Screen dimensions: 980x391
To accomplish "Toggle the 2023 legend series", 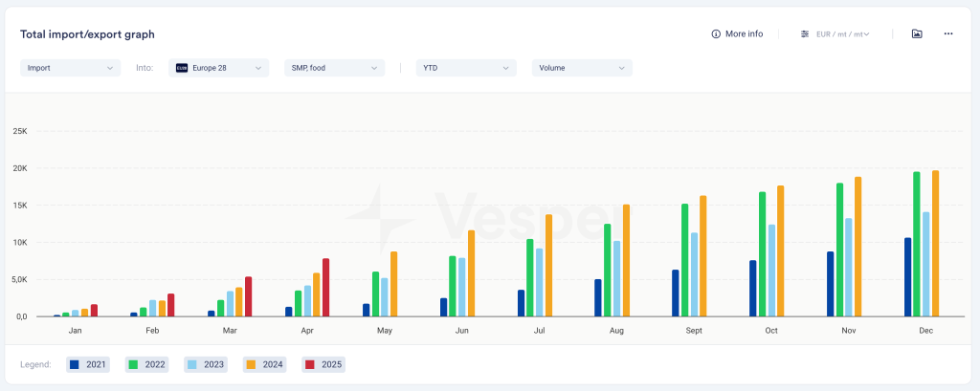I will coord(206,365).
